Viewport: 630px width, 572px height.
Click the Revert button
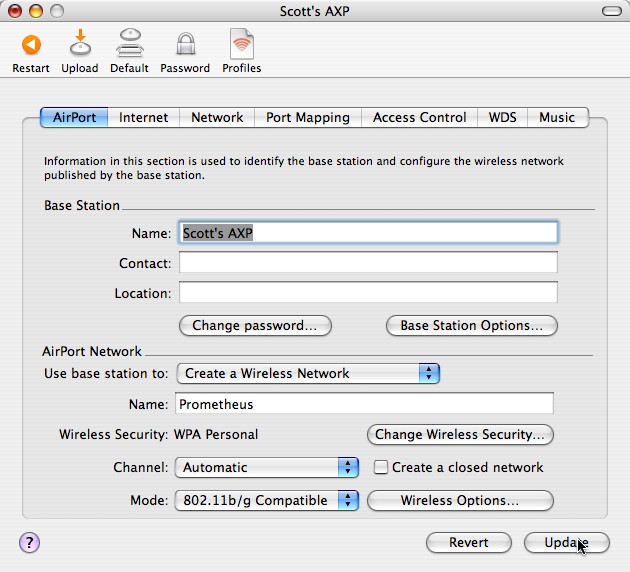pyautogui.click(x=468, y=543)
